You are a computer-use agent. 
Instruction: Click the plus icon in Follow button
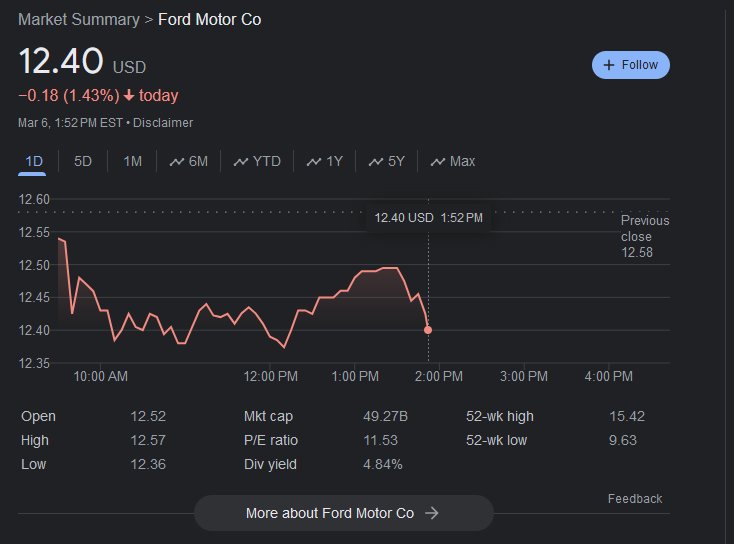(609, 65)
